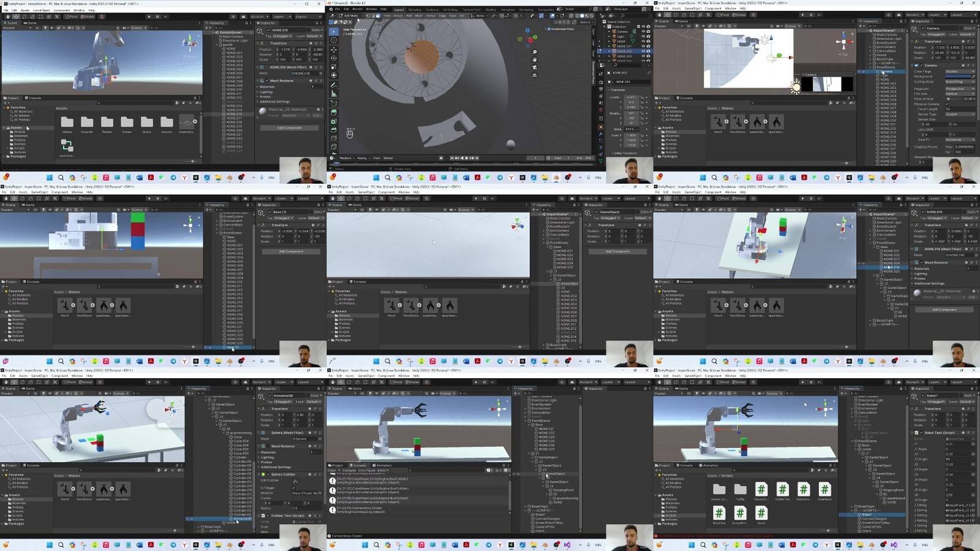Switch to Blender's Sculpting workspace tab
Viewport: 980px width, 551px height.
[x=432, y=10]
